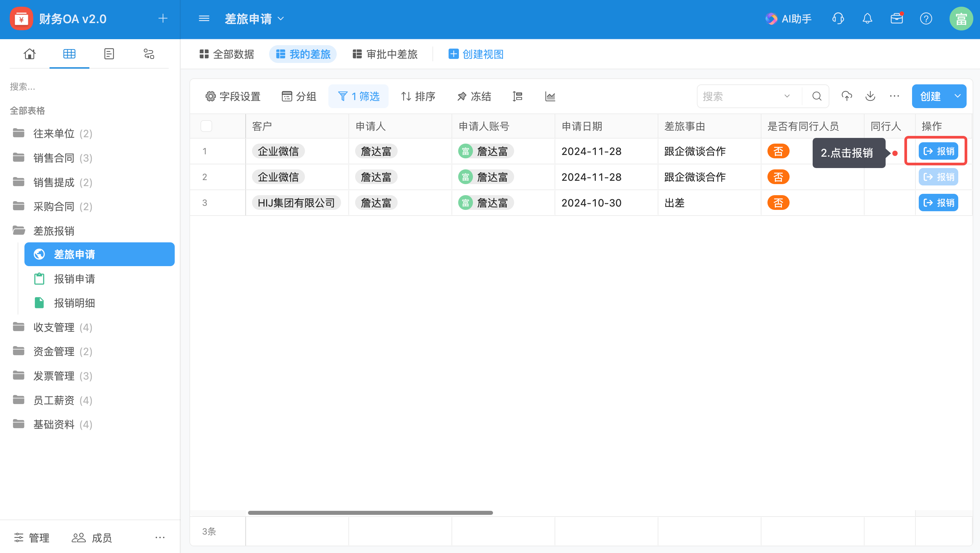
Task: Click 报销 in row 1
Action: (938, 151)
